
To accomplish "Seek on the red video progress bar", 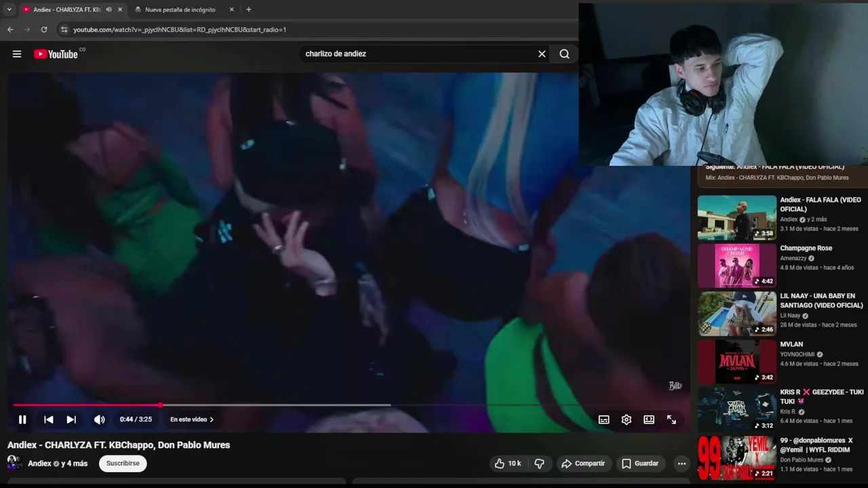I will [347, 405].
